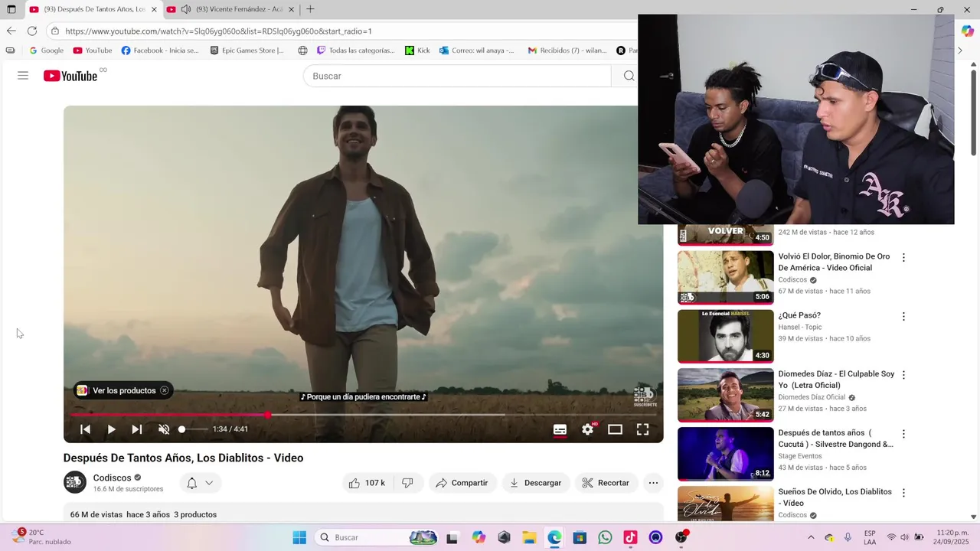Screen dimensions: 980x551
Task: Open options for ¿Qué Pasó? video
Action: click(x=903, y=317)
